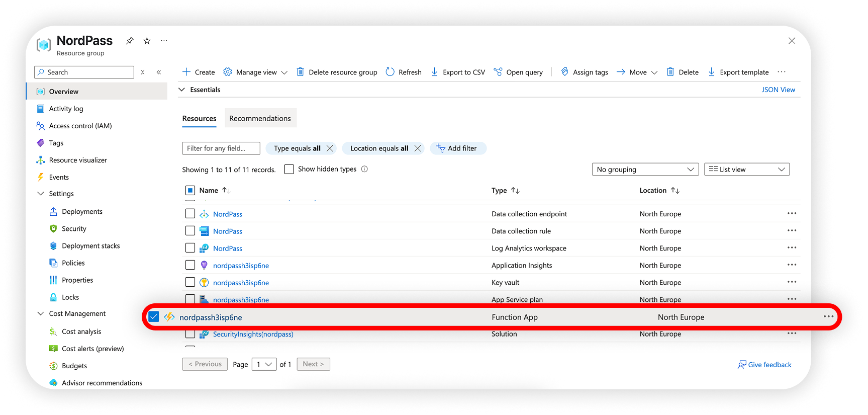Collapse the Essentials section
The height and width of the screenshot is (415, 868).
(182, 90)
